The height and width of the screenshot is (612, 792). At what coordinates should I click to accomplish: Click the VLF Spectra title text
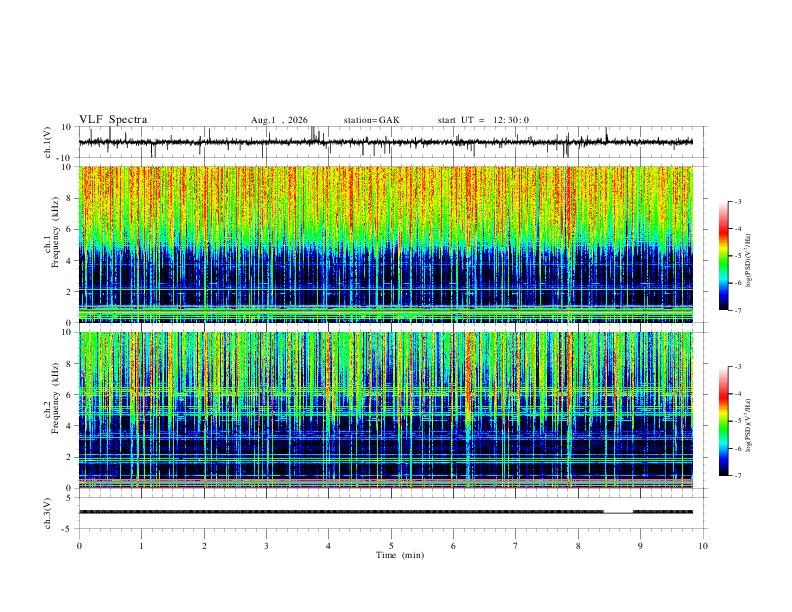pos(113,120)
